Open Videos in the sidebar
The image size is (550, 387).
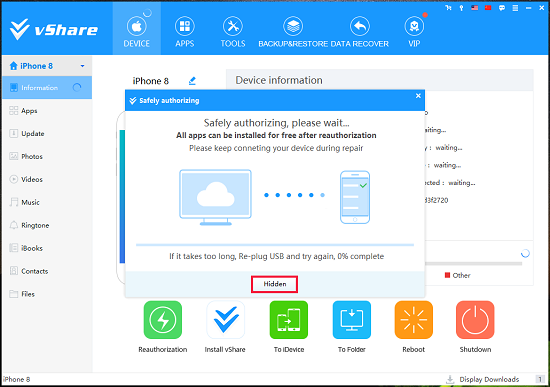[x=47, y=179]
